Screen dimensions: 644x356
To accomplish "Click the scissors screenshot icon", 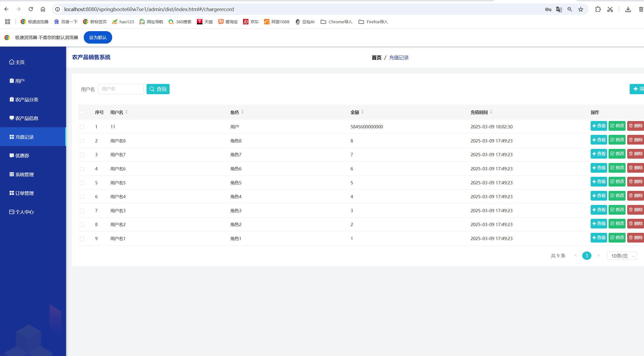I will tap(610, 9).
